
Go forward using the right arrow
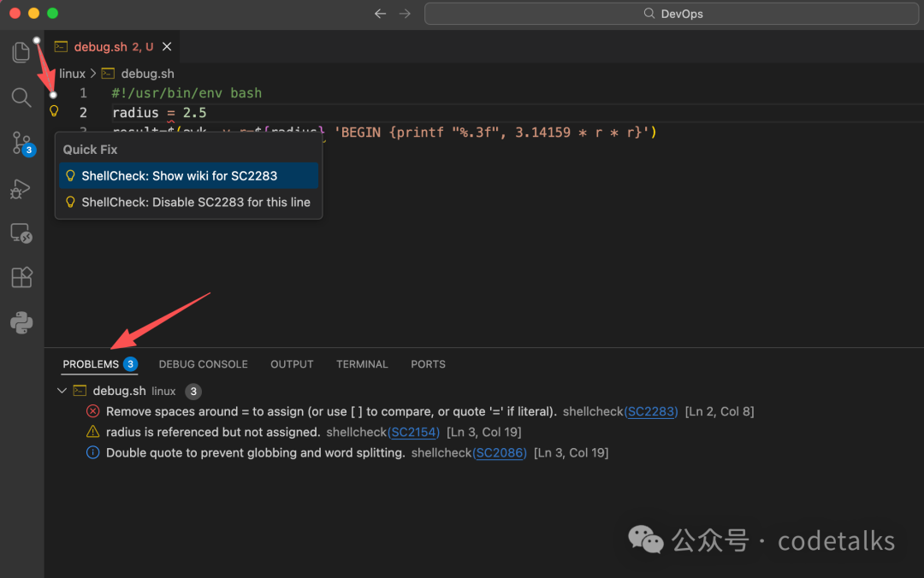(405, 14)
